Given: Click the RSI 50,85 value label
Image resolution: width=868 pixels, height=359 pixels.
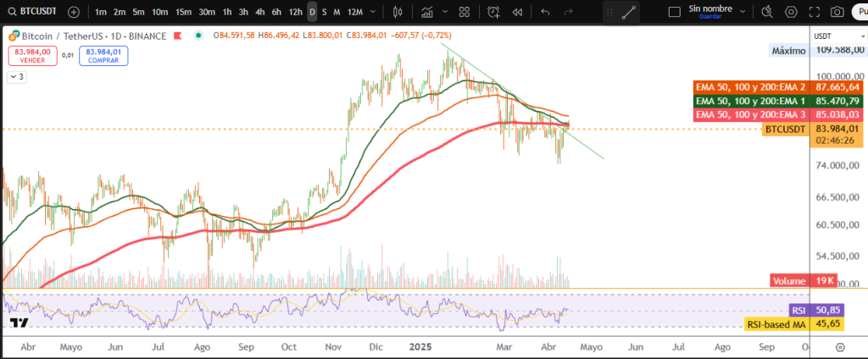Looking at the screenshot, I should [817, 311].
